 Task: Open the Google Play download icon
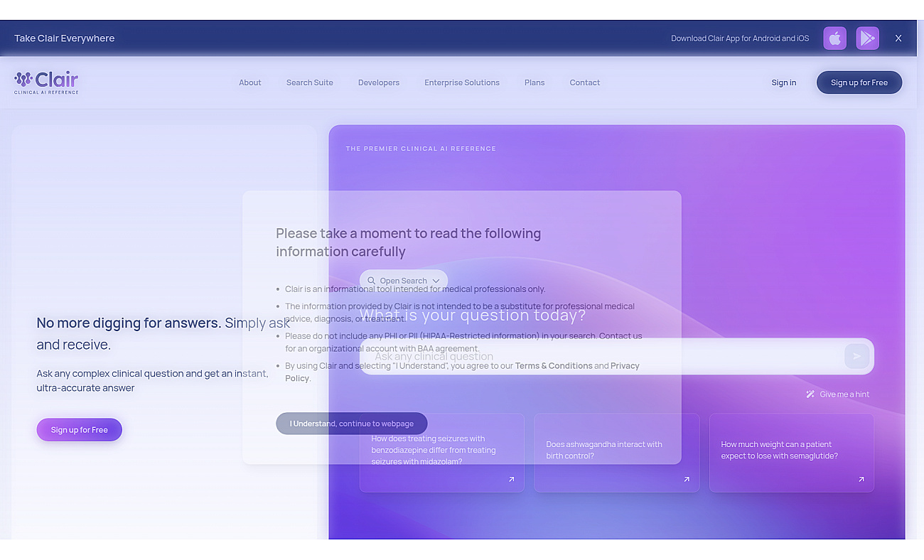click(868, 38)
